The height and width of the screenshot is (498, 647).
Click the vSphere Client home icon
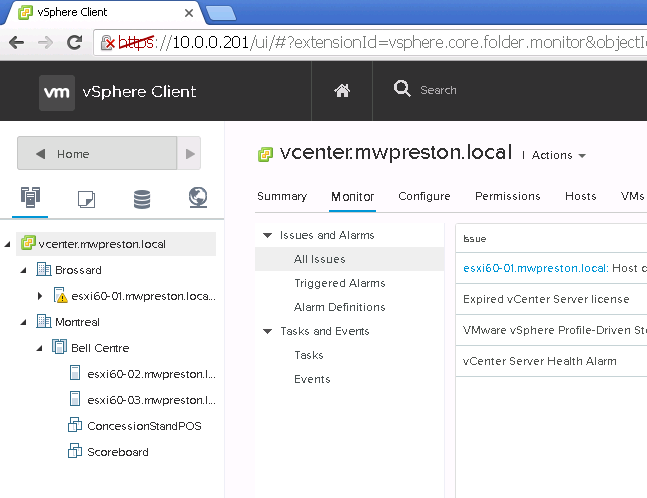coord(342,90)
